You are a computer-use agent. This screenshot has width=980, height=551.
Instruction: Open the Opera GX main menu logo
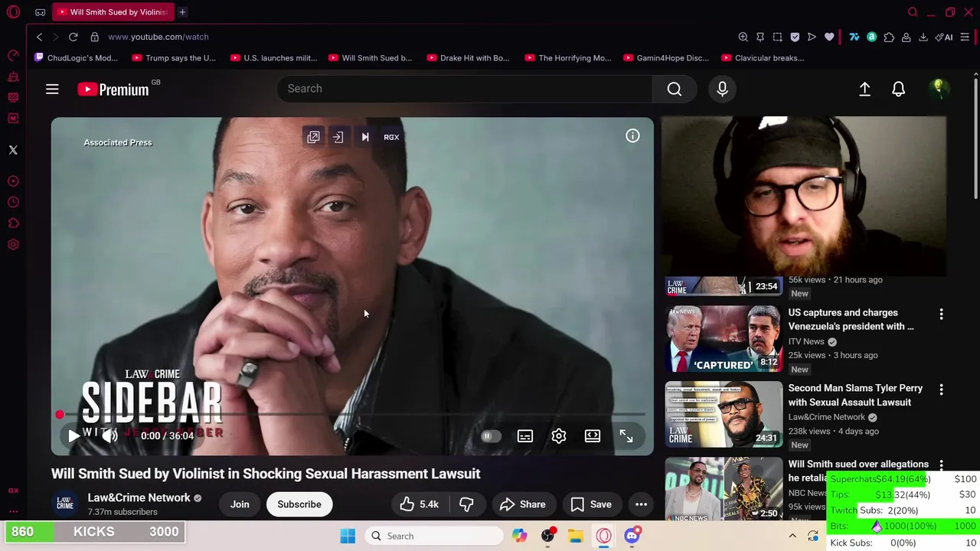point(13,12)
